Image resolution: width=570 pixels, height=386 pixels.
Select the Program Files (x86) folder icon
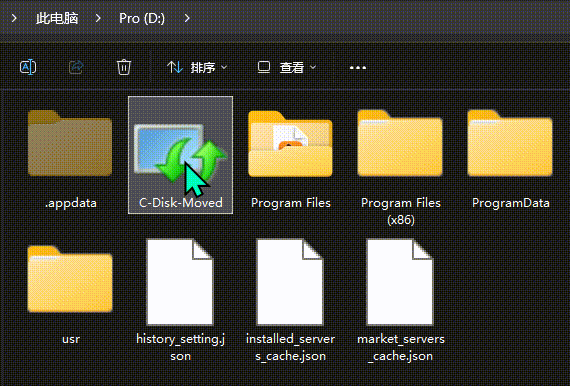400,143
